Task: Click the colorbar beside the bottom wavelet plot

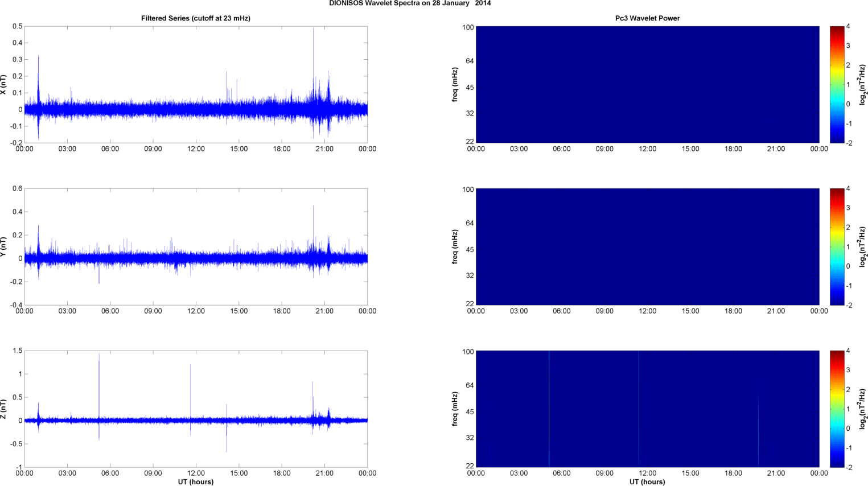Action: point(837,409)
